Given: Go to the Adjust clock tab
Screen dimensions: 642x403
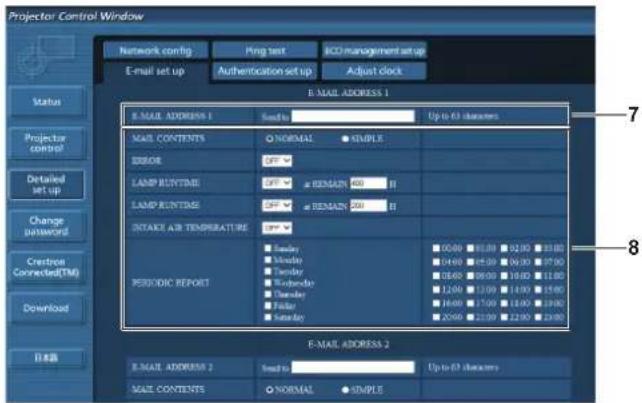Looking at the screenshot, I should pyautogui.click(x=374, y=71).
